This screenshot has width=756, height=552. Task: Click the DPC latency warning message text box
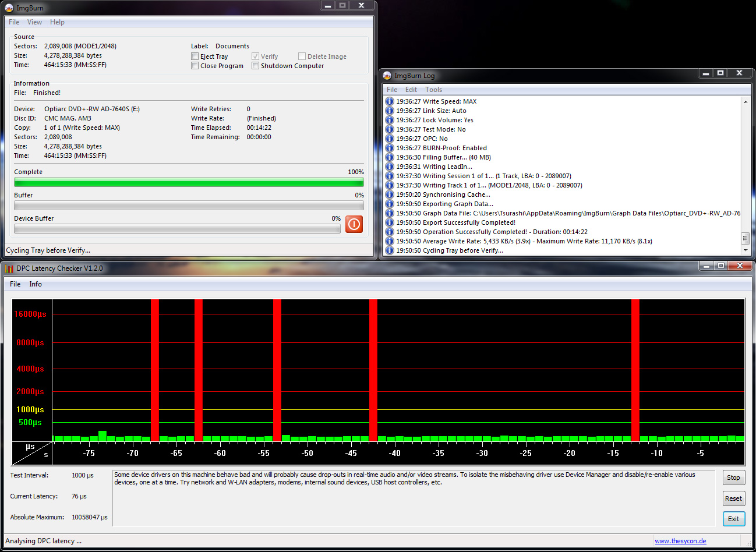(x=414, y=498)
